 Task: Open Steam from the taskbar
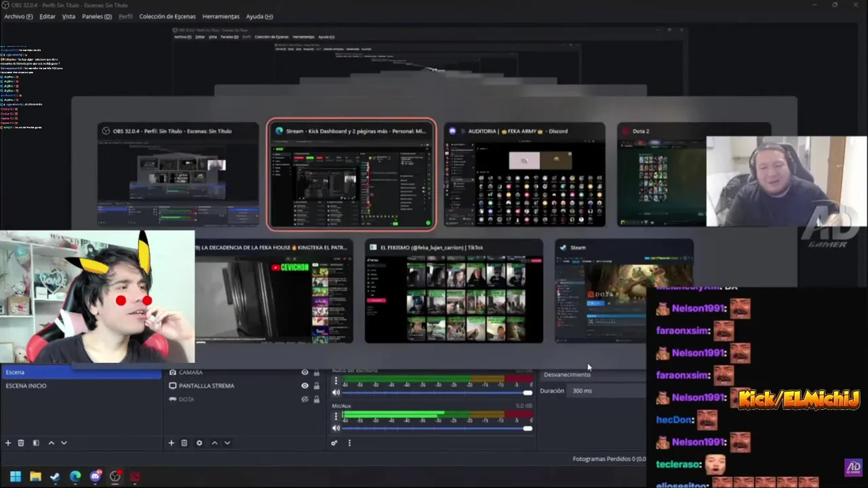[x=55, y=476]
